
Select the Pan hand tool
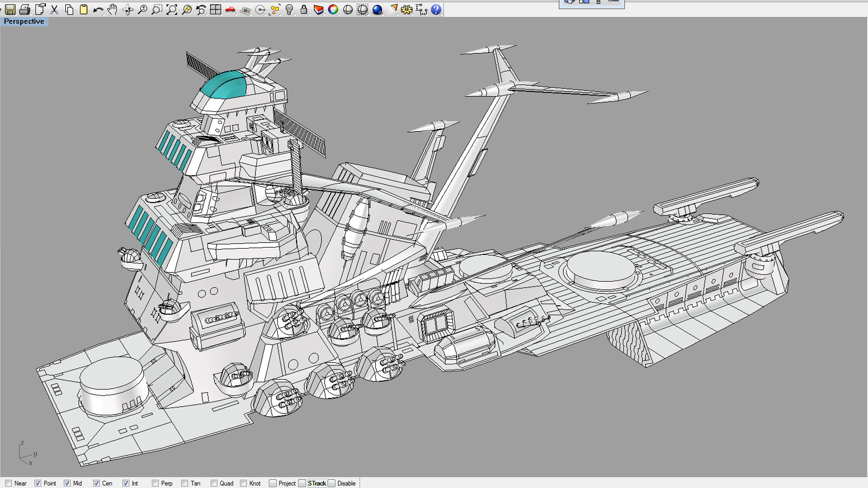(113, 9)
